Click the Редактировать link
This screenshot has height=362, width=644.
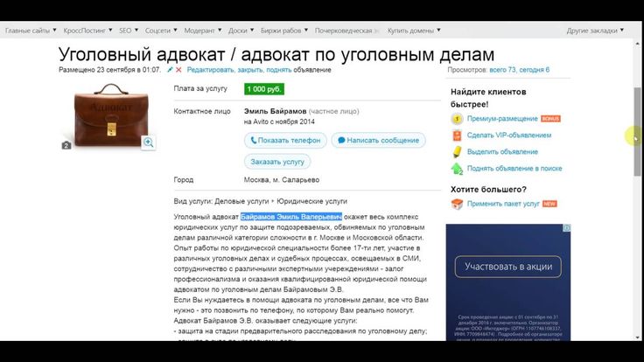click(210, 70)
